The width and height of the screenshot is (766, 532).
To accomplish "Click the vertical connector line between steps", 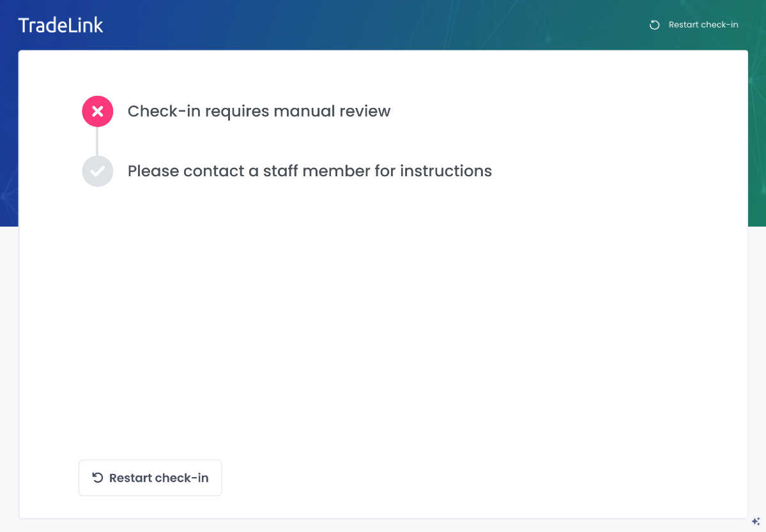I will (97, 141).
